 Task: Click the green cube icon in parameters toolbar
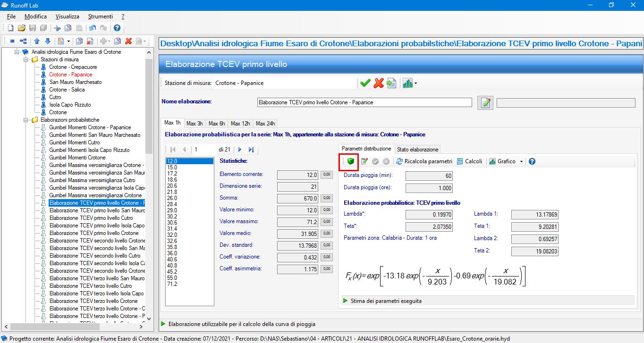coord(350,161)
